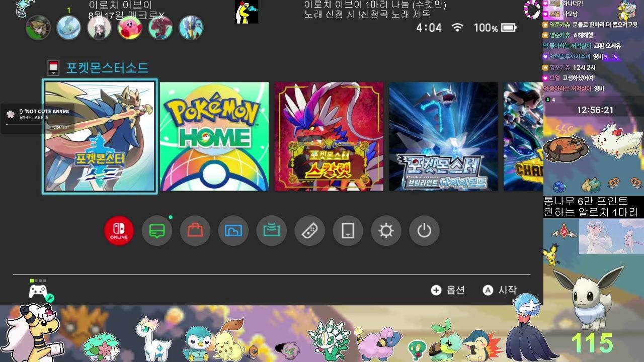Click the 노래 신청 시 !신청곡 노래 제목 text
The width and height of the screenshot is (644, 362).
coord(368,15)
